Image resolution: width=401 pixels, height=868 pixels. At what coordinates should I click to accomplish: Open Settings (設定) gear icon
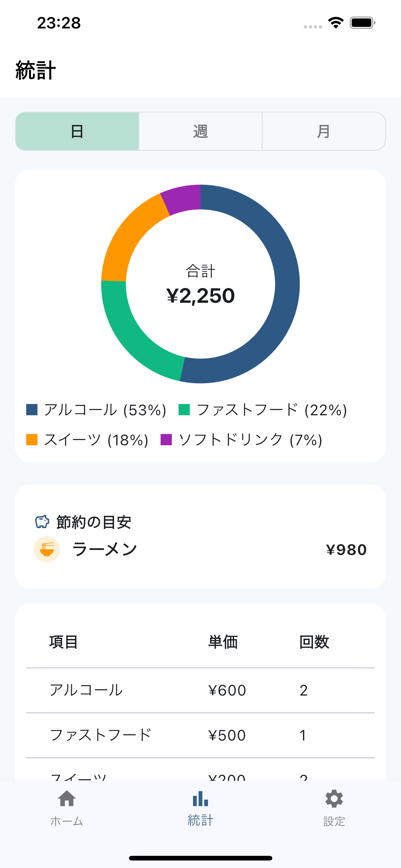click(334, 799)
